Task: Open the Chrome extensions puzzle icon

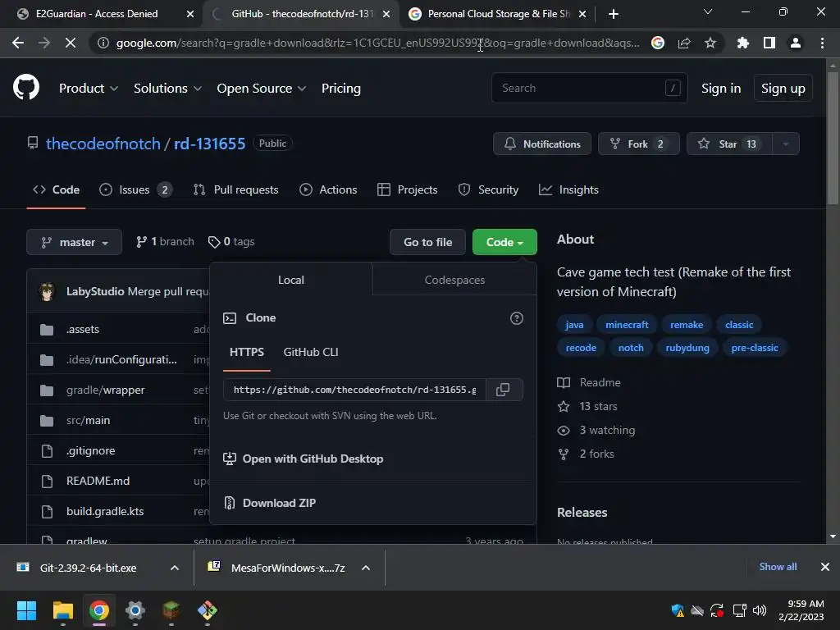Action: coord(742,43)
